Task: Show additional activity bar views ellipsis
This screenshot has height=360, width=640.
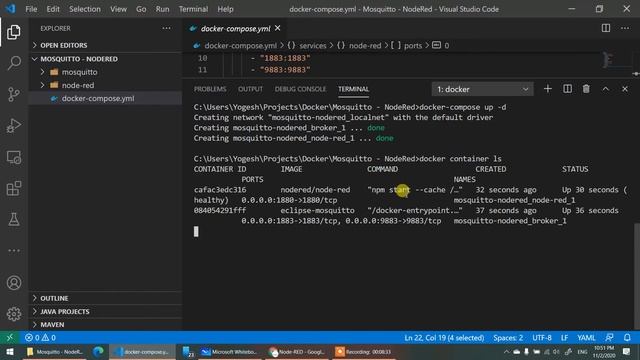Action: point(14,251)
